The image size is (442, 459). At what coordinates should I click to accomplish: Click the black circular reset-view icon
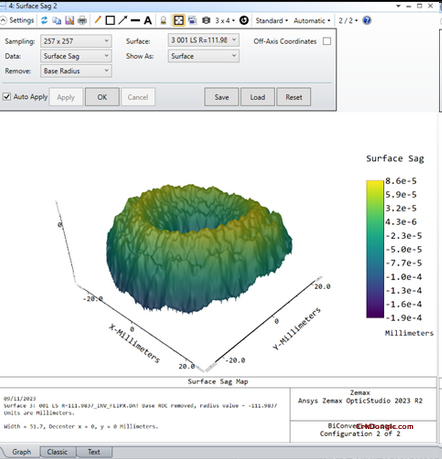point(244,21)
